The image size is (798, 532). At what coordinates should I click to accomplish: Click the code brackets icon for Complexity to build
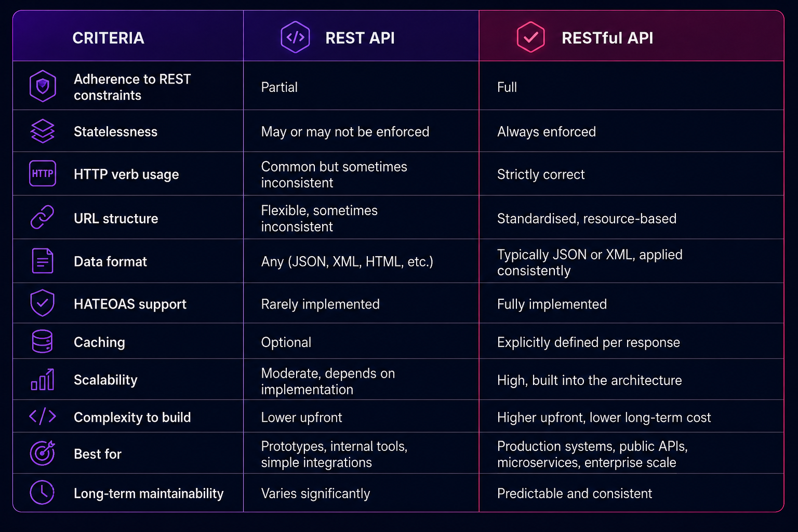43,416
